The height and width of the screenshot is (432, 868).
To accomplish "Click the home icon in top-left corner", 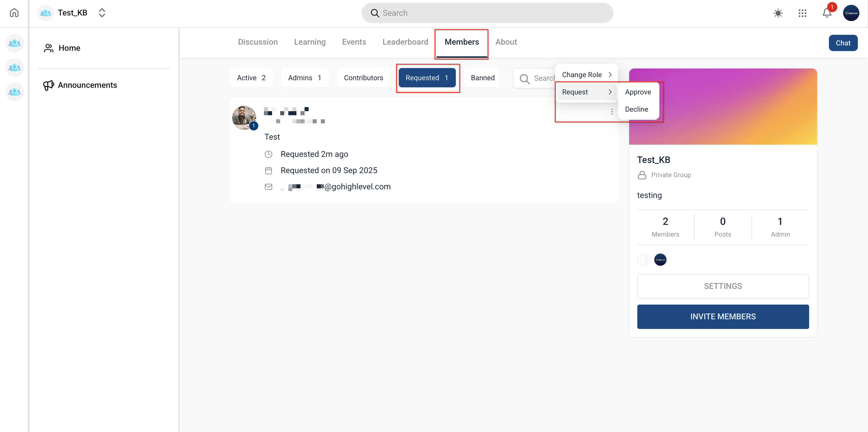I will pos(14,13).
